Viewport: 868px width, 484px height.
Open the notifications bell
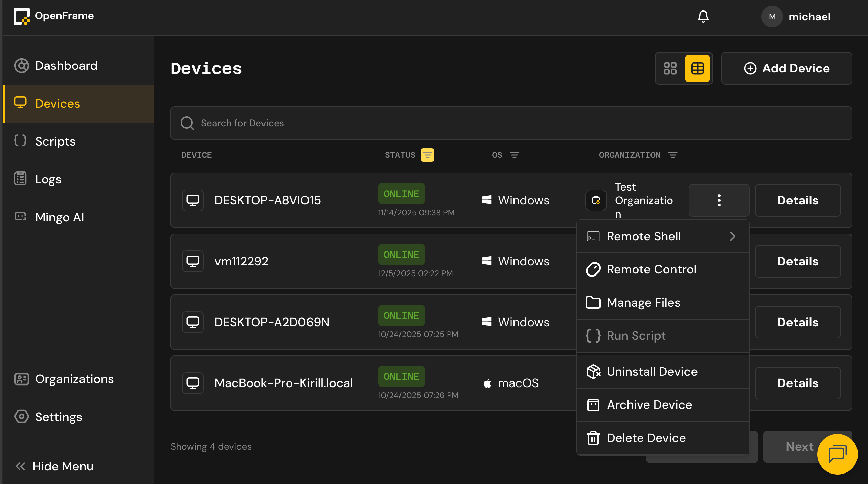[x=703, y=16]
